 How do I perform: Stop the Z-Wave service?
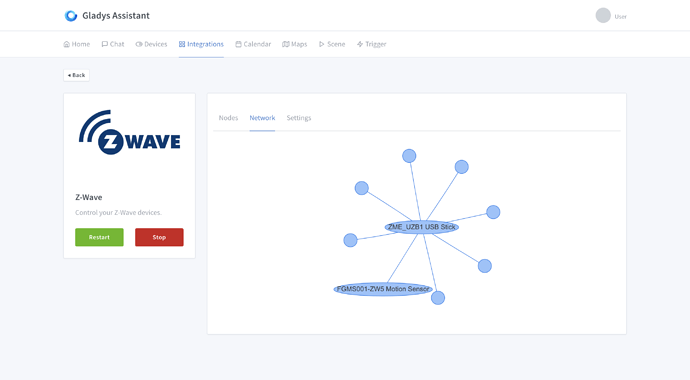coord(159,237)
